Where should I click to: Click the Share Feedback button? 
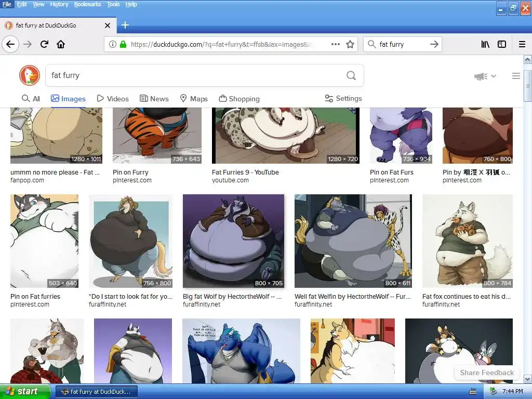coord(487,373)
